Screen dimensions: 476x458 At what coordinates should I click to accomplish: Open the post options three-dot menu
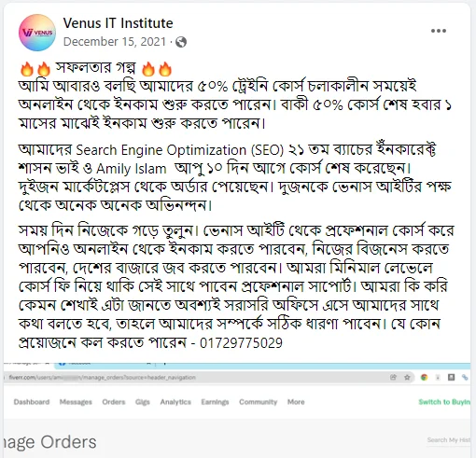click(x=439, y=31)
